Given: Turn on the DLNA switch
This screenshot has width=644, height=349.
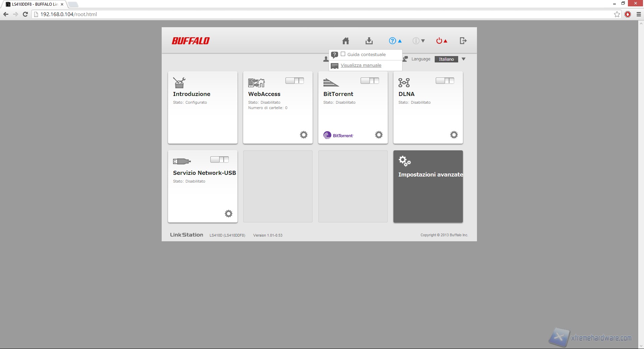Looking at the screenshot, I should [x=445, y=81].
